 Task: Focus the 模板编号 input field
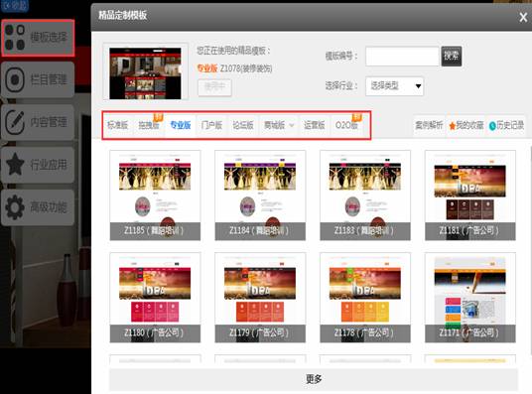(402, 56)
